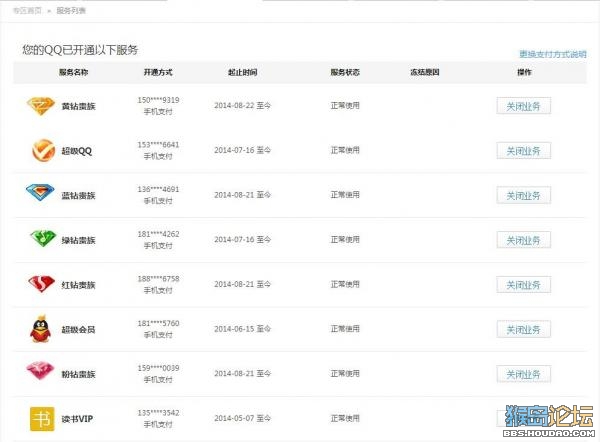The width and height of the screenshot is (600, 442).
Task: Close the 蓝钻贵族 service with 关闭业务
Action: pos(523,195)
